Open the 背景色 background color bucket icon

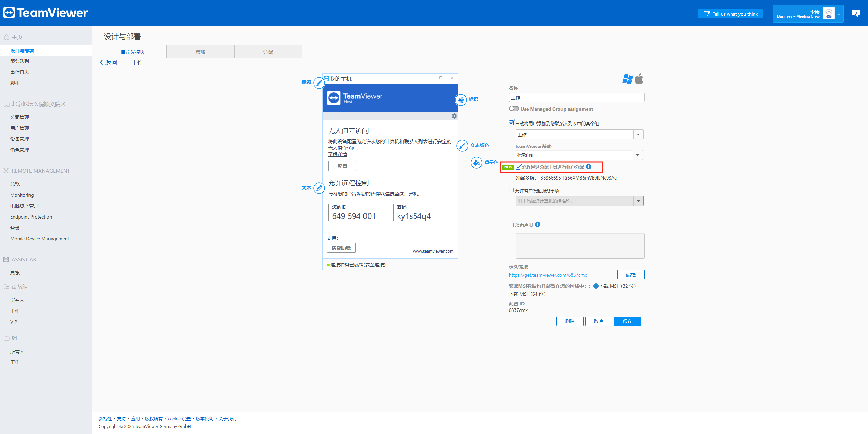476,163
